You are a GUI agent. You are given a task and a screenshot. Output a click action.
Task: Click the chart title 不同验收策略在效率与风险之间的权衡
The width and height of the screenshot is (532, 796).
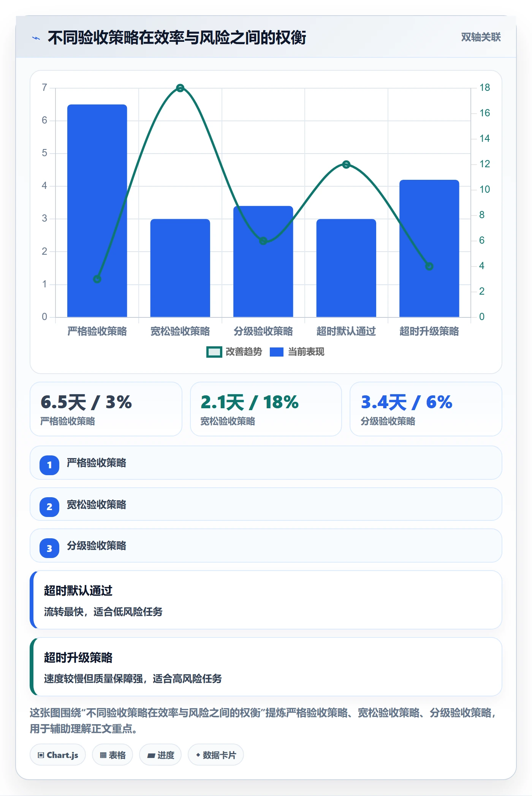pyautogui.click(x=177, y=38)
